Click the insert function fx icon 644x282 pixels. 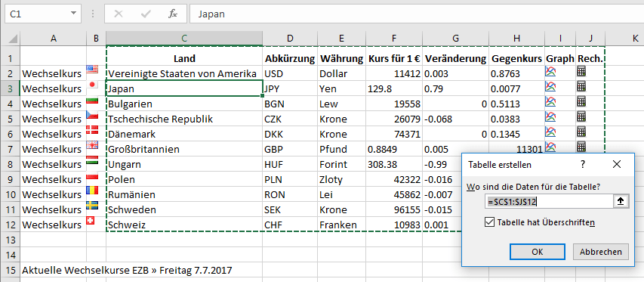pyautogui.click(x=173, y=14)
